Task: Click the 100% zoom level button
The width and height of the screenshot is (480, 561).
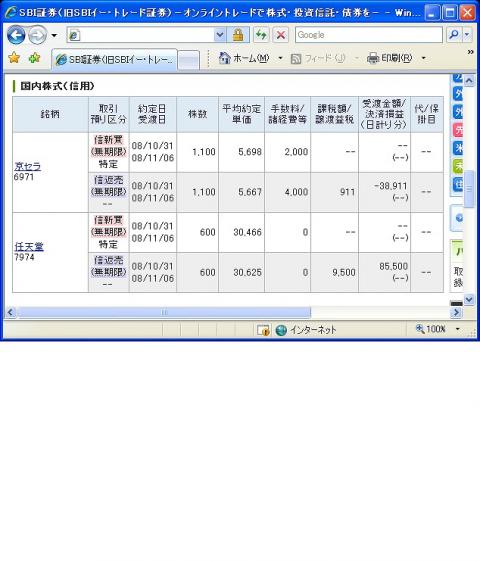Action: pos(430,329)
